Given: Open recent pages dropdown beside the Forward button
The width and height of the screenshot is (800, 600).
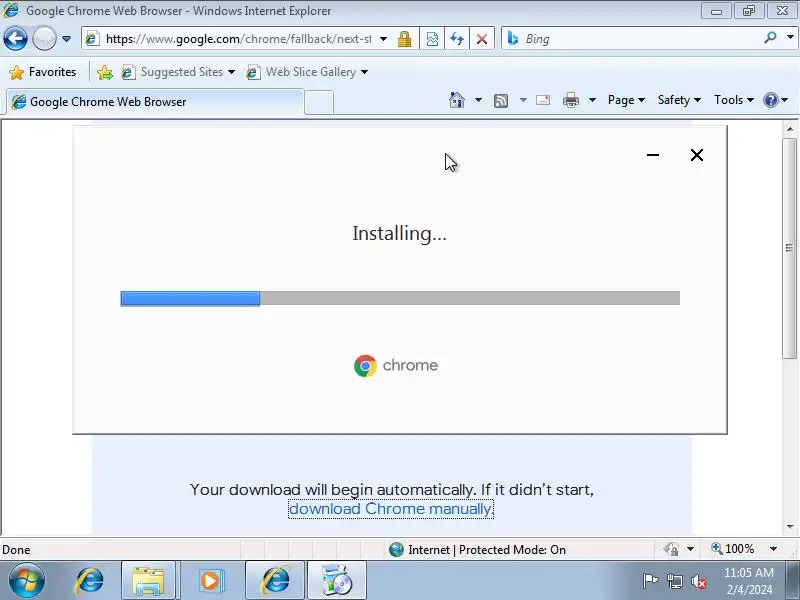Looking at the screenshot, I should [66, 39].
